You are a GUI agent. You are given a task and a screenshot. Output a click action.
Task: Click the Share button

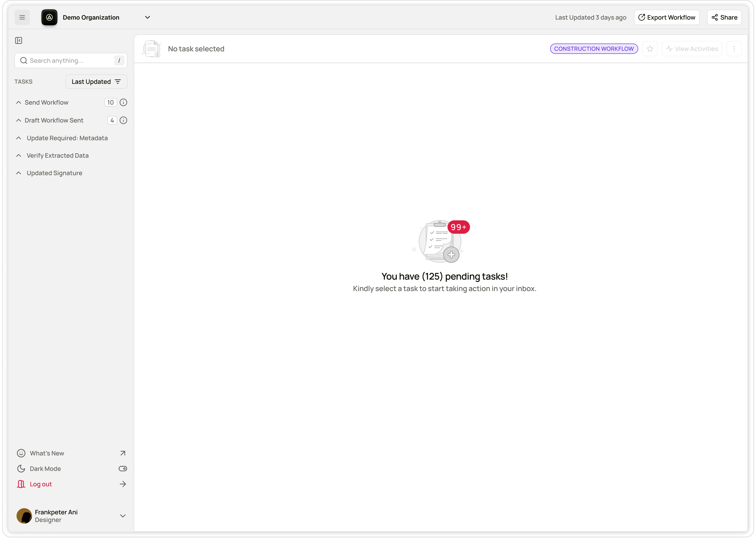click(x=724, y=17)
